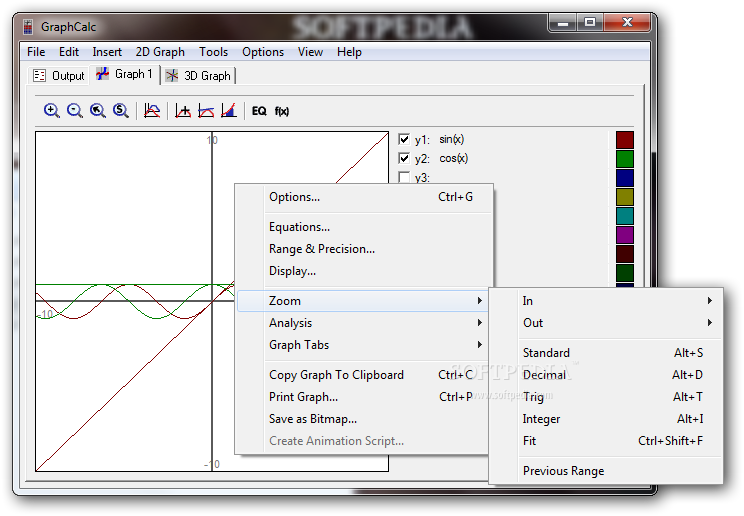Click the cos(x) equation text

454,158
